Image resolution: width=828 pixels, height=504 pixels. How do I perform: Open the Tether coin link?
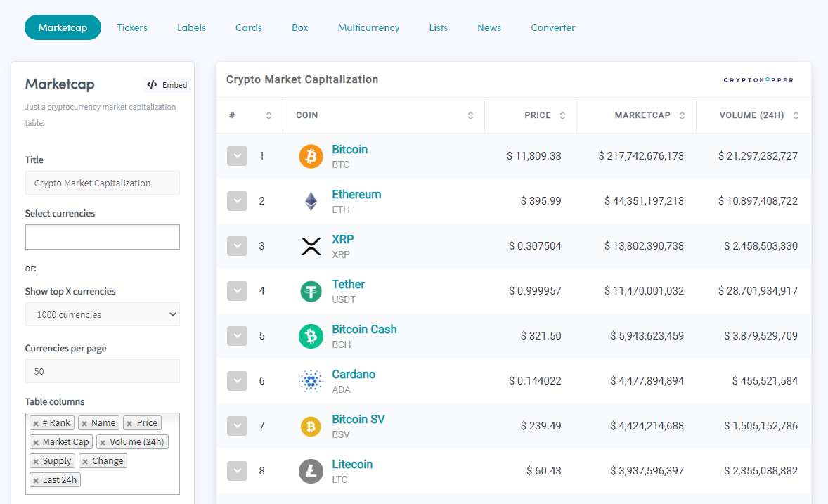tap(348, 284)
